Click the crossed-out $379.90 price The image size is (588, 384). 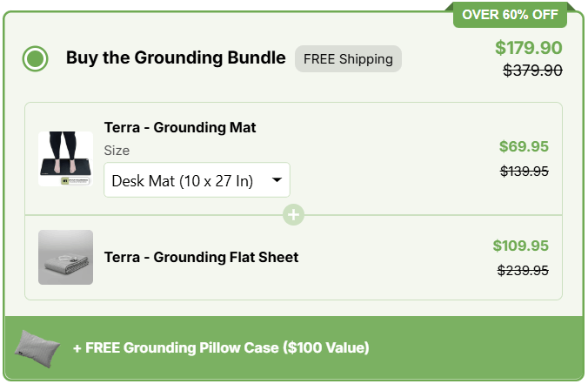coord(532,71)
